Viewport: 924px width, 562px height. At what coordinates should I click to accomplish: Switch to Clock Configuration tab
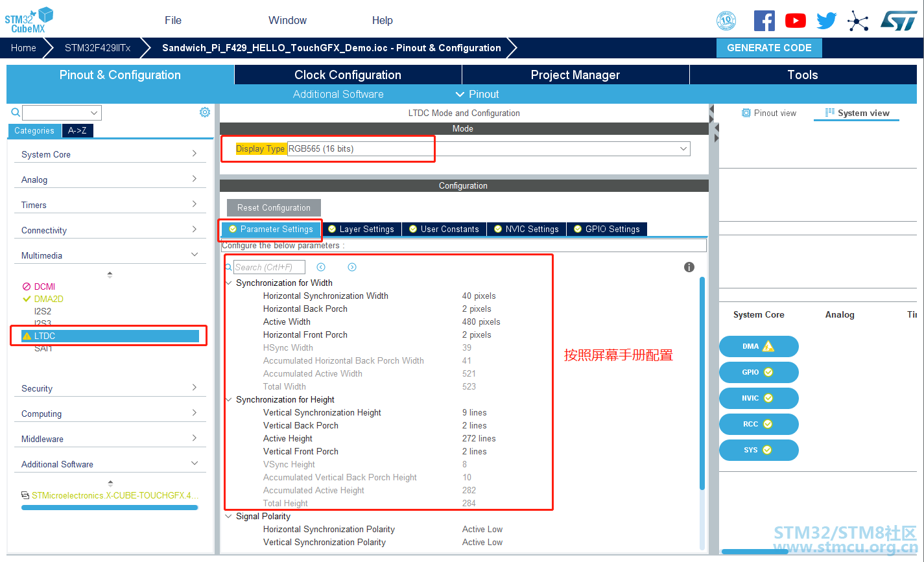click(348, 75)
